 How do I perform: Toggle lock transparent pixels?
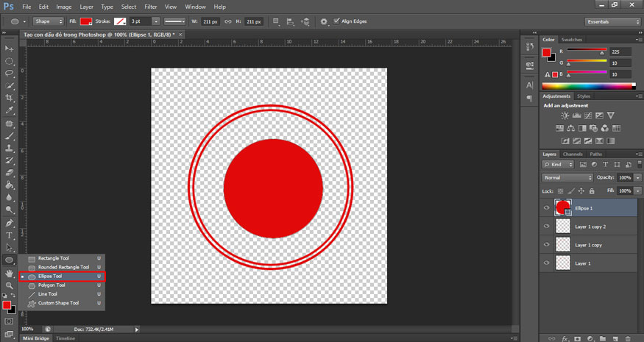click(x=561, y=191)
